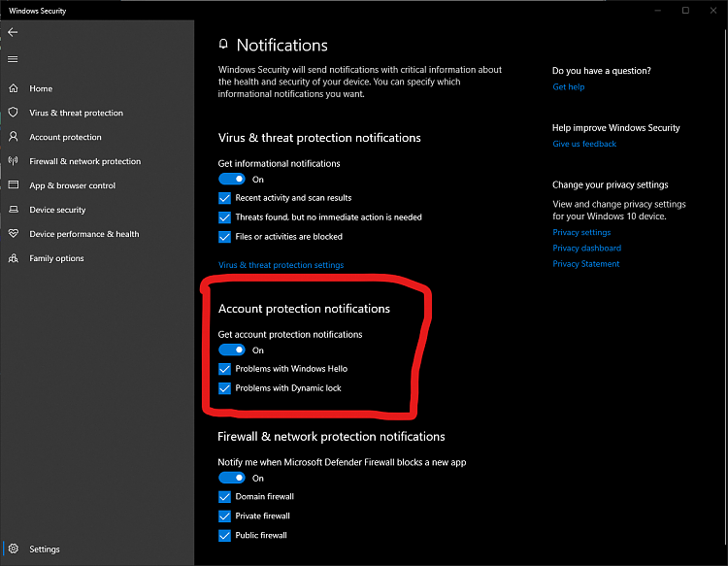This screenshot has width=728, height=566.
Task: Click the Settings gear icon
Action: pyautogui.click(x=14, y=549)
